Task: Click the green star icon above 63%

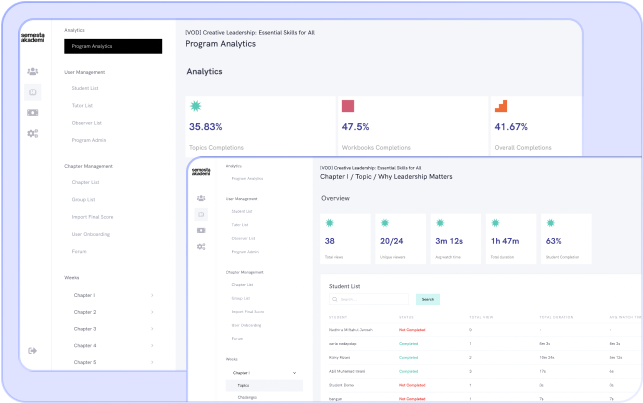Action: [x=550, y=223]
